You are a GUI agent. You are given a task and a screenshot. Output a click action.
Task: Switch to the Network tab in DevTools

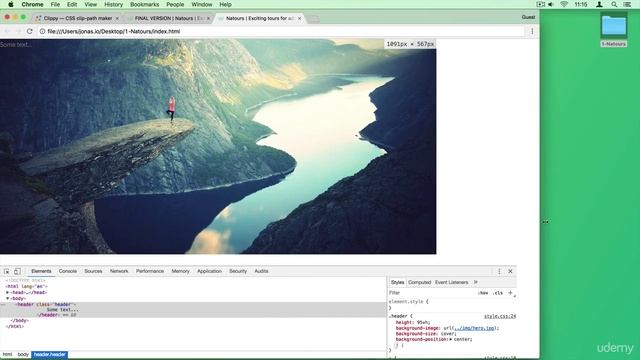click(119, 271)
